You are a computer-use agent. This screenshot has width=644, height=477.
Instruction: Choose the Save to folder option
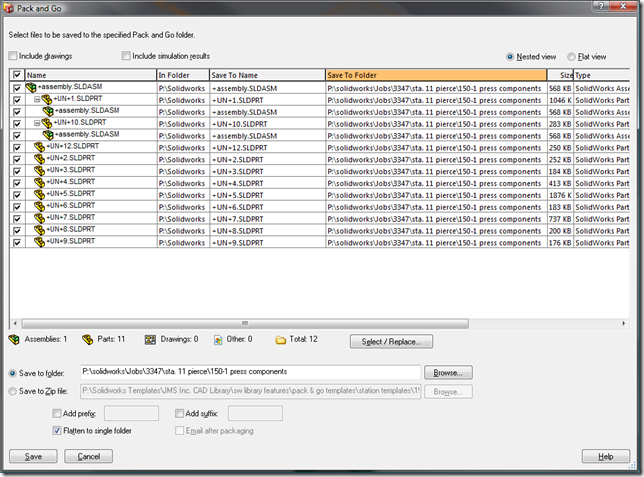coord(13,373)
